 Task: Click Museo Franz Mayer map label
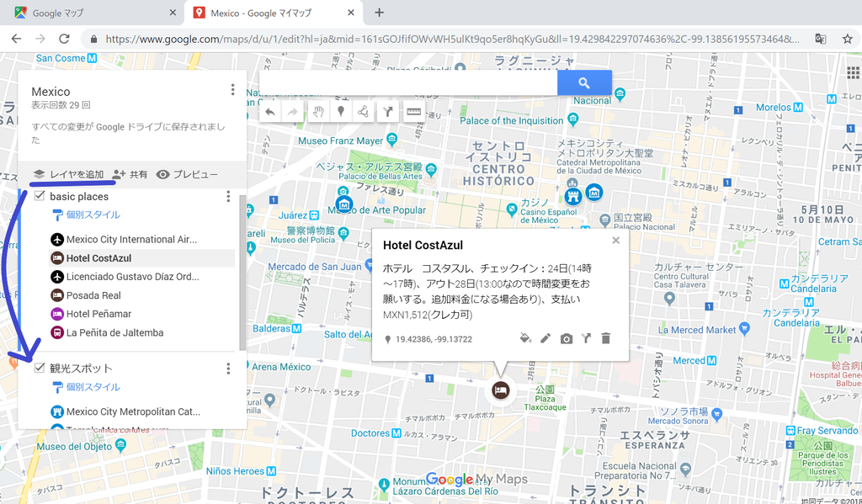[x=340, y=141]
